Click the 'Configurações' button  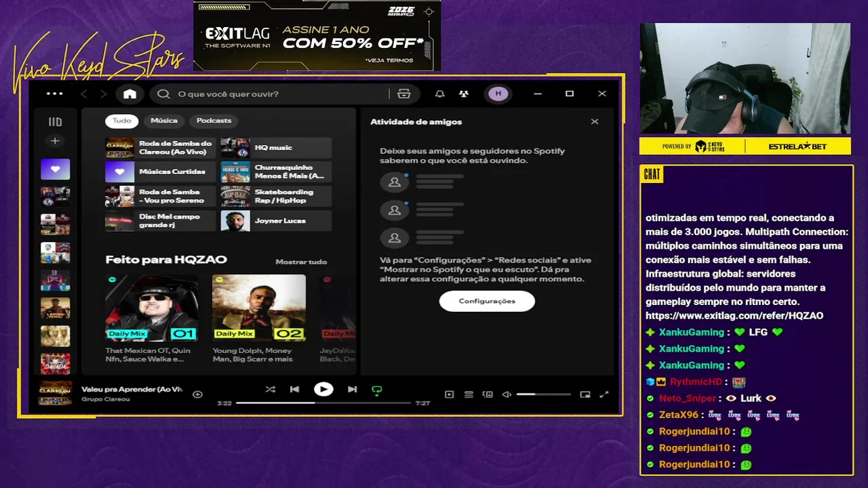487,301
